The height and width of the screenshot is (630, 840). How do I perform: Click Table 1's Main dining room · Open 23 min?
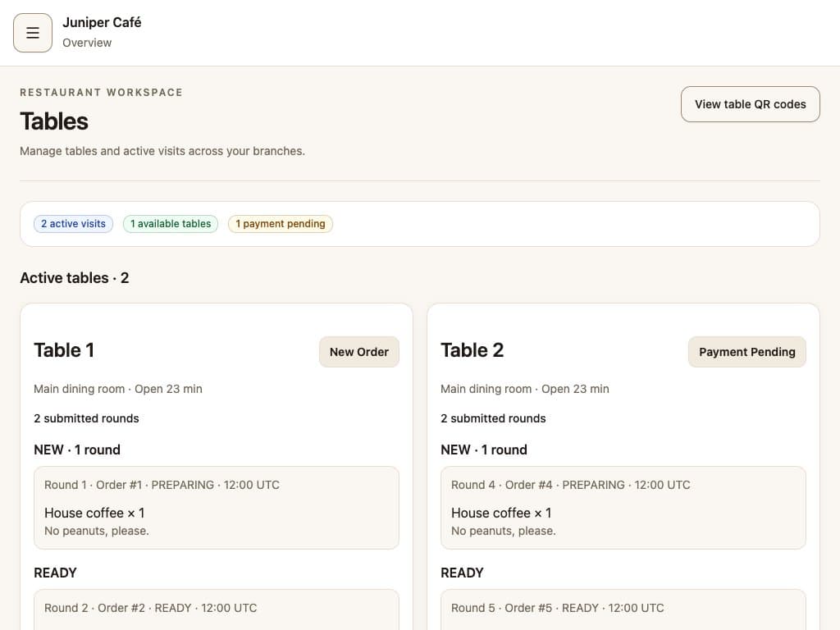(118, 389)
